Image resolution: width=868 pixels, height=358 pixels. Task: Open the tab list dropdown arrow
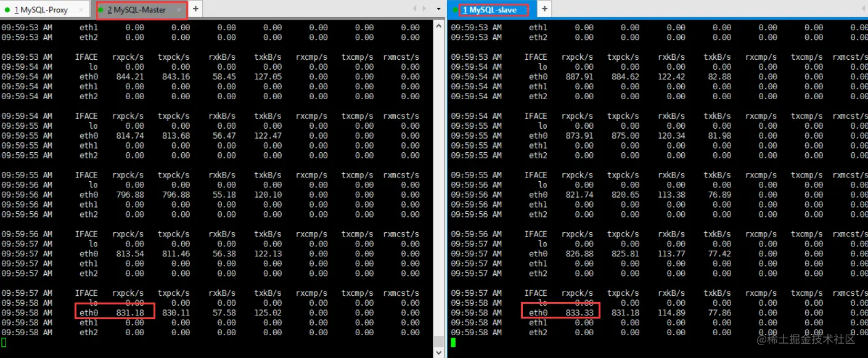coord(439,9)
